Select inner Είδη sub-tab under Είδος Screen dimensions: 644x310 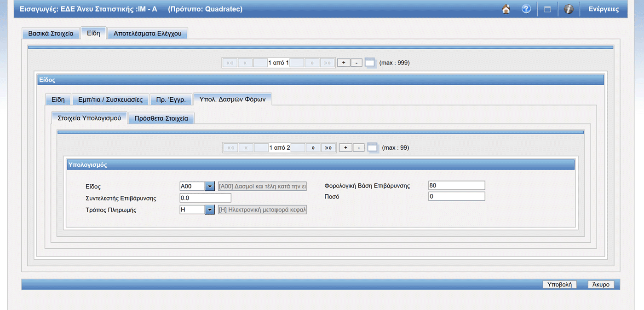click(58, 99)
